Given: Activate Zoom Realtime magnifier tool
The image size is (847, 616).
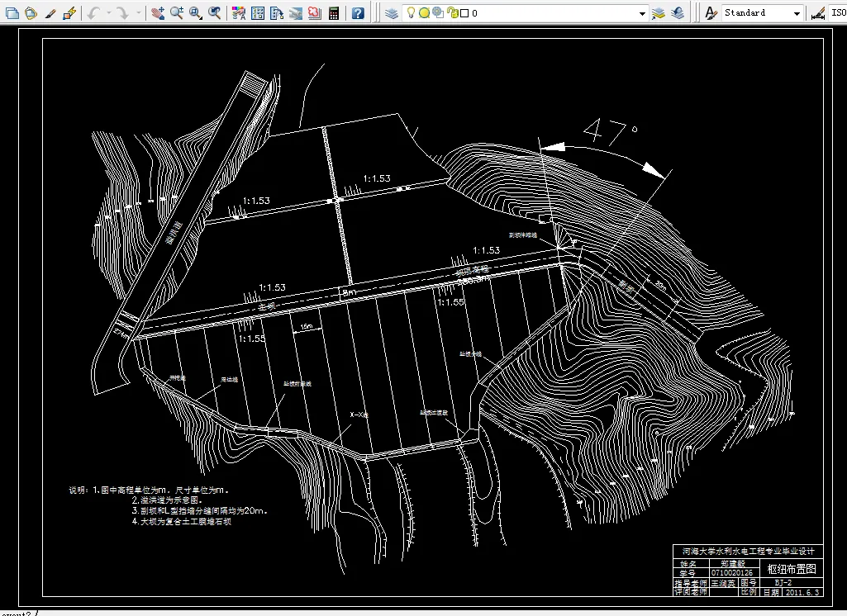Looking at the screenshot, I should [177, 13].
